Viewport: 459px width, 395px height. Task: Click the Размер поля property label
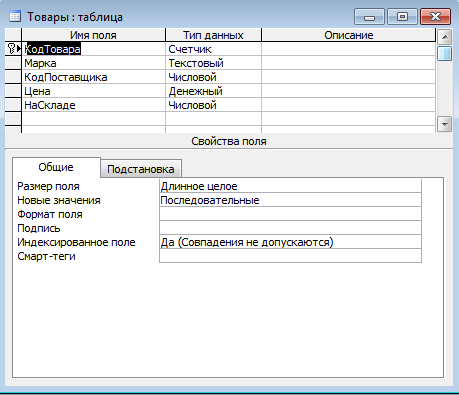pos(48,186)
